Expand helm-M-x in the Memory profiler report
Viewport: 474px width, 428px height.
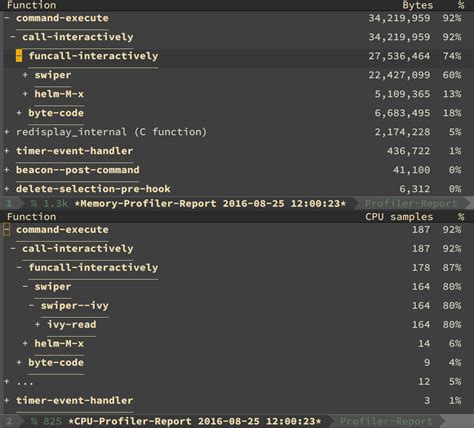tap(25, 94)
